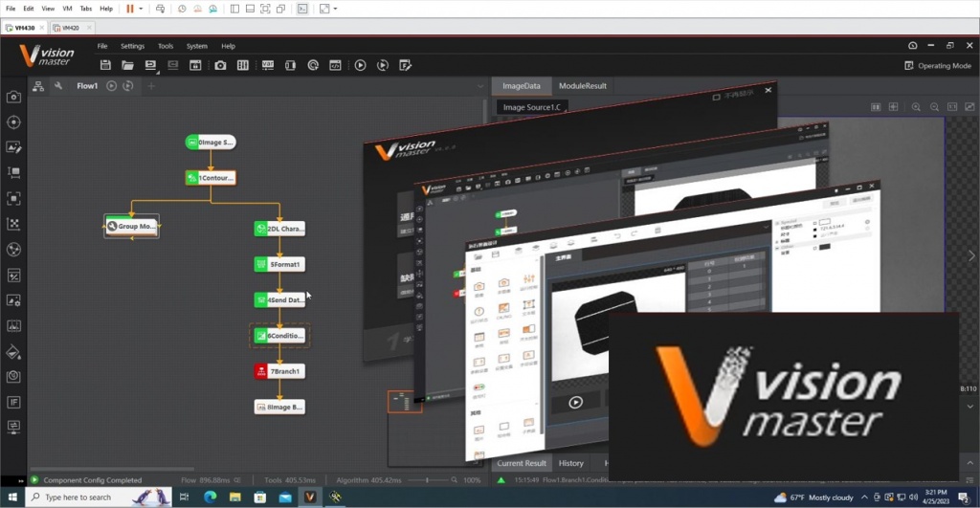The width and height of the screenshot is (980, 508).
Task: Run Flow1 once with its play icon
Action: (x=111, y=85)
